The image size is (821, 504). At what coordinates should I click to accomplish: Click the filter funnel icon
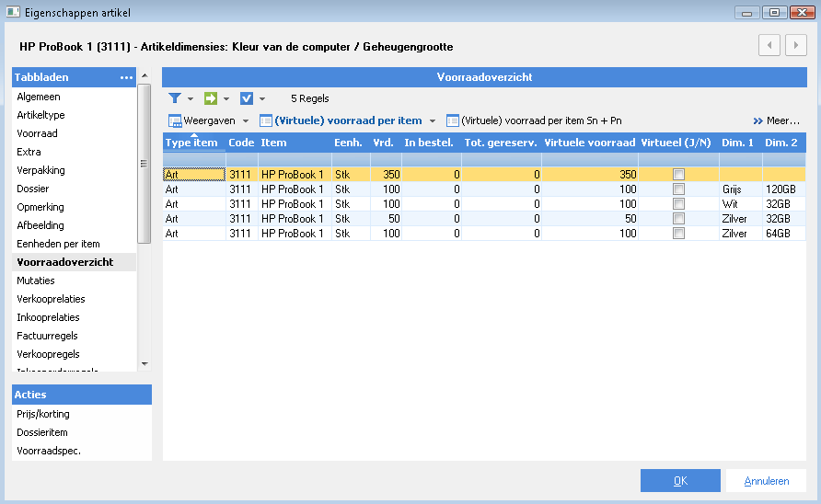coord(175,98)
